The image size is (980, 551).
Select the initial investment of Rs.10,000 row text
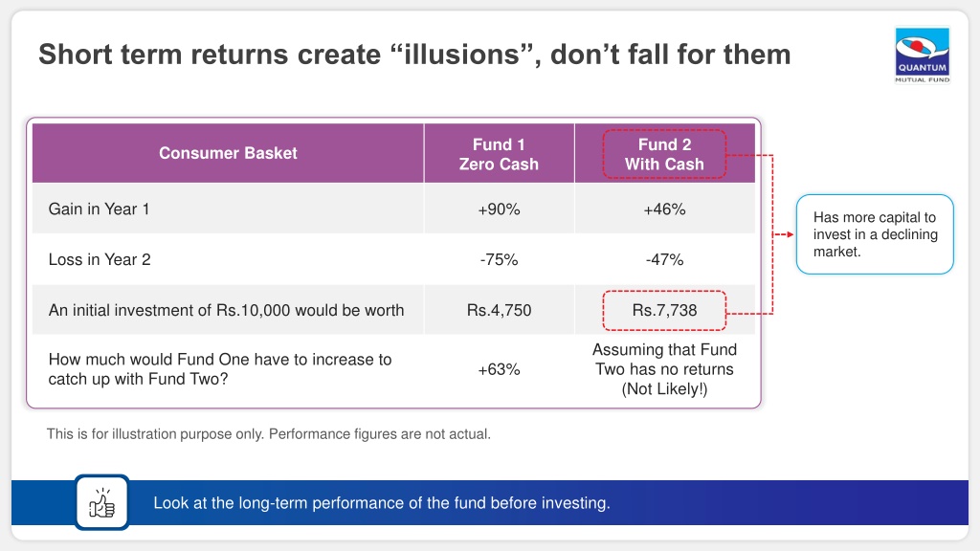tap(226, 311)
